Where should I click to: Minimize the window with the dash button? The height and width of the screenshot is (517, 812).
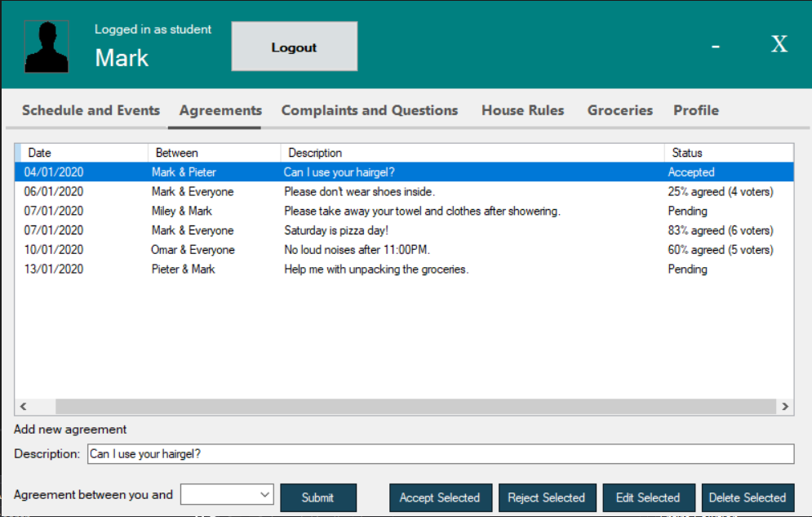coord(716,47)
